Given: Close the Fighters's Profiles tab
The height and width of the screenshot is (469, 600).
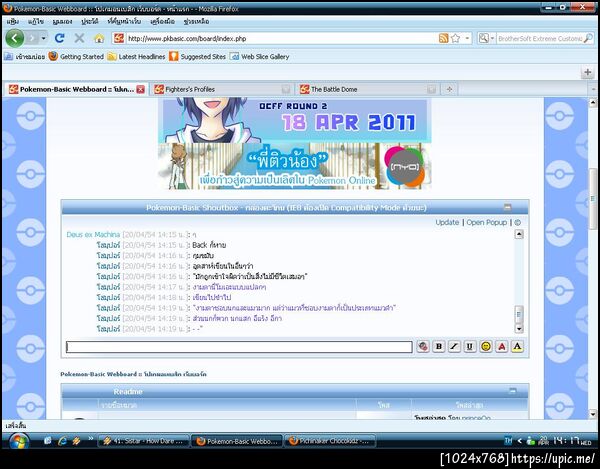Looking at the screenshot, I should (285, 90).
